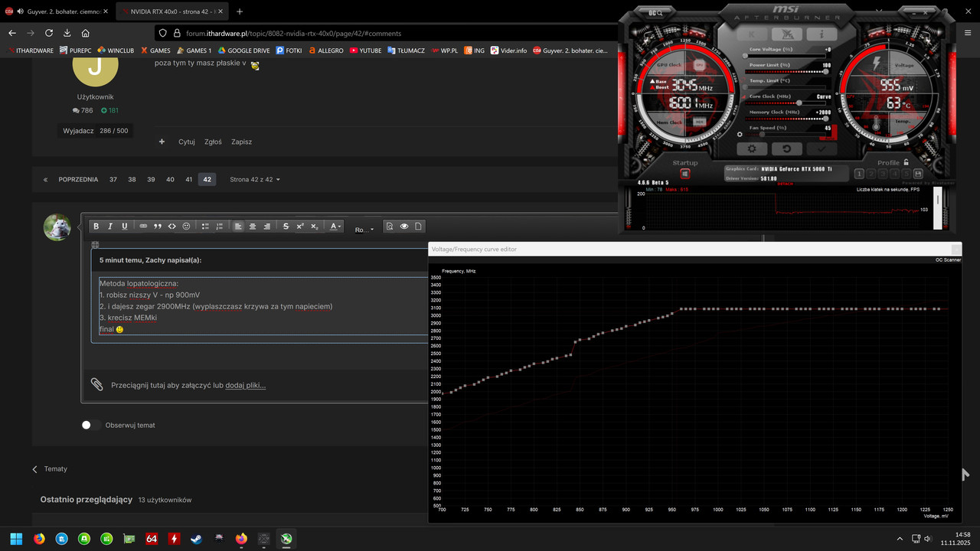
Task: Apply strikethrough formatting in the editor
Action: (286, 227)
